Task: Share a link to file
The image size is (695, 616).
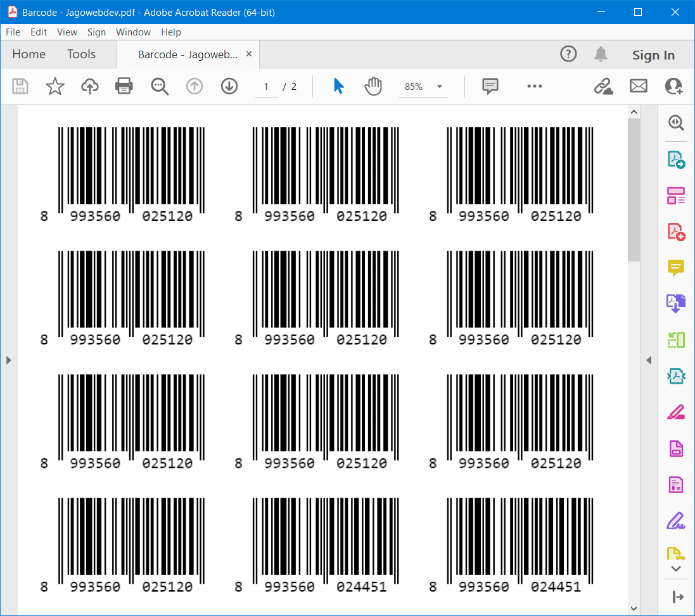Action: pos(603,86)
